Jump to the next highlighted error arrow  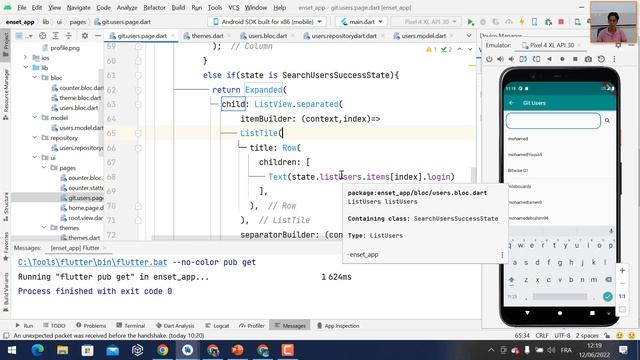pos(470,49)
